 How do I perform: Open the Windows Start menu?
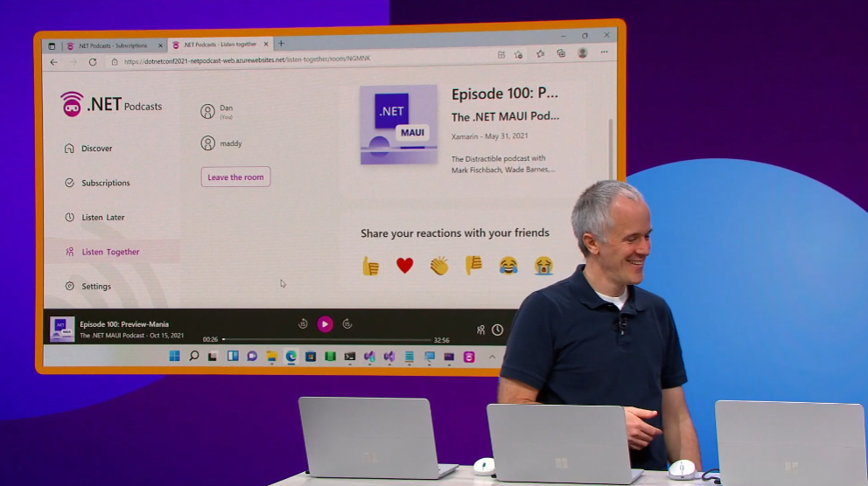point(174,356)
